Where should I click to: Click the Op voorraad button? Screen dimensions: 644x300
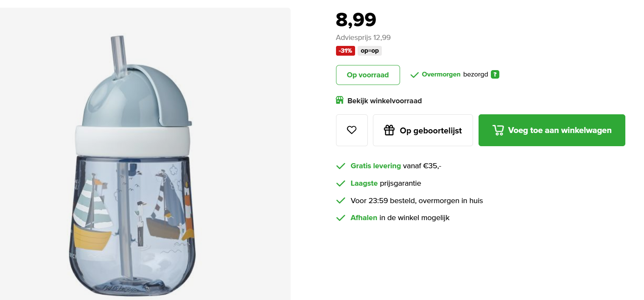click(367, 74)
